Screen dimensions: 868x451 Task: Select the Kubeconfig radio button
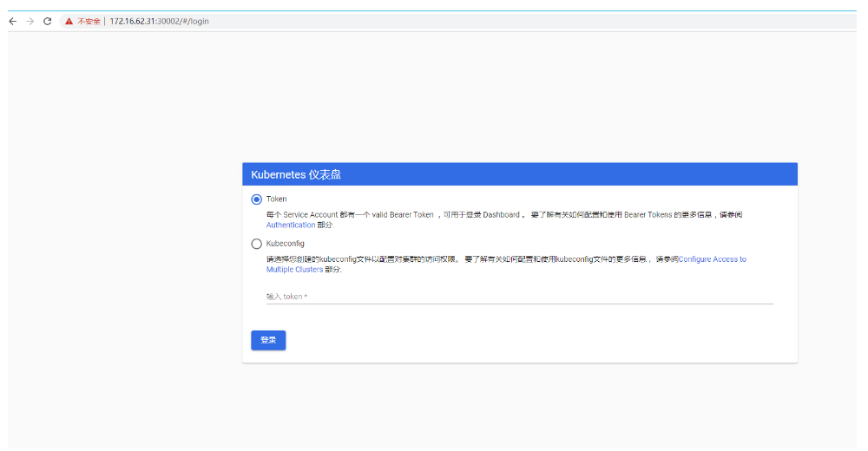pos(256,244)
